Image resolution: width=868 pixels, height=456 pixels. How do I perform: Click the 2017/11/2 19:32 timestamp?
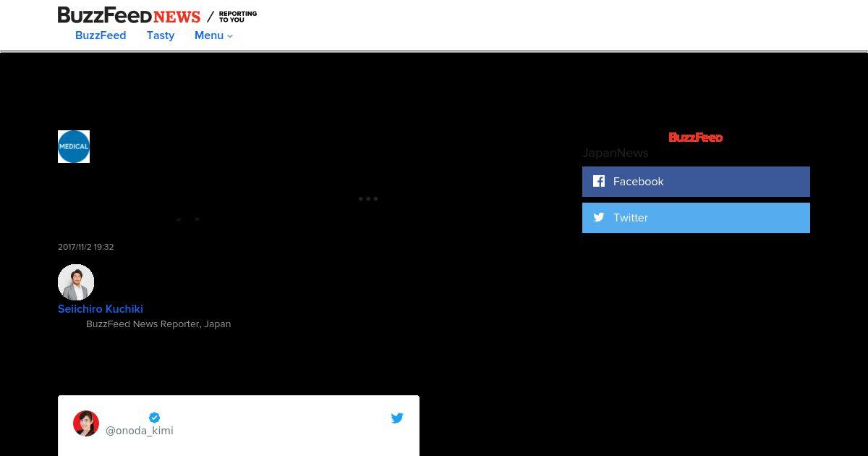(x=86, y=247)
